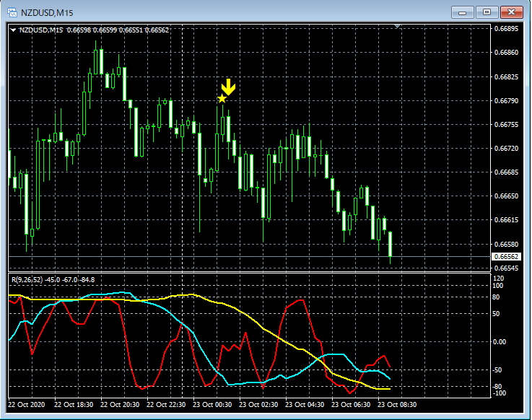
Task: Click the yellow star signal marker
Action: point(222,99)
